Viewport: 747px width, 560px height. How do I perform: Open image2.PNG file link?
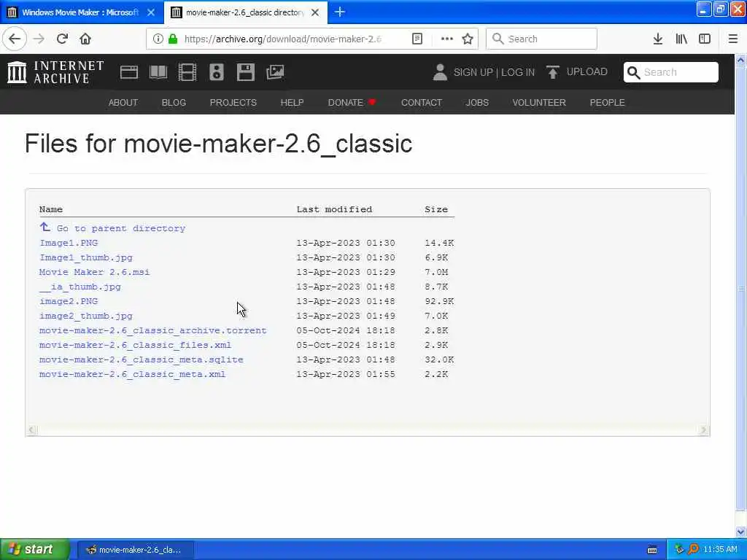[x=69, y=301]
